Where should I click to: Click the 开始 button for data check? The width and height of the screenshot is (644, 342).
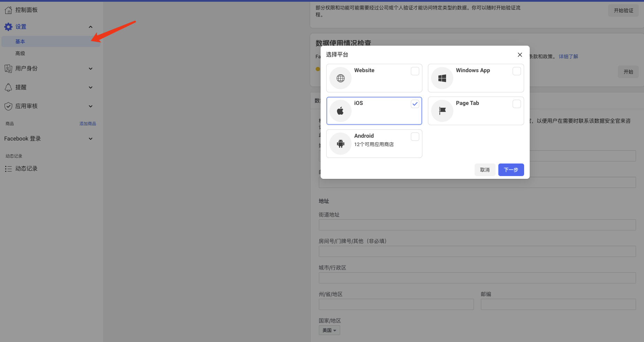click(x=628, y=72)
